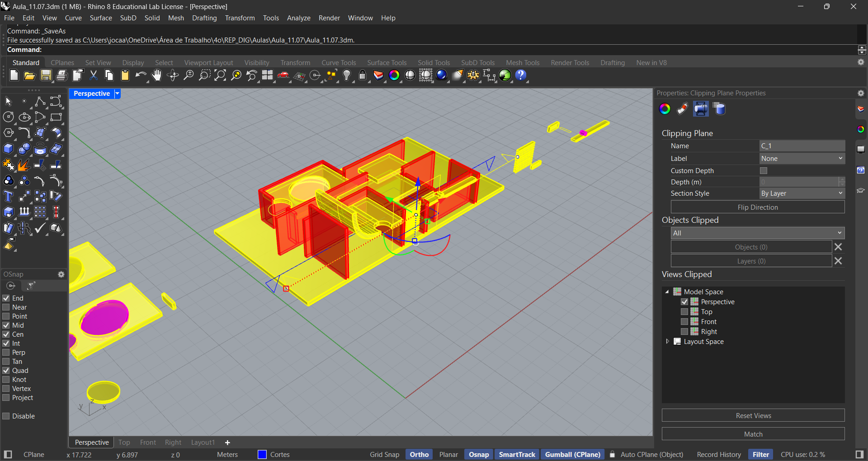This screenshot has height=461, width=868.
Task: Open the Section Style By Layer dropdown
Action: pos(802,193)
